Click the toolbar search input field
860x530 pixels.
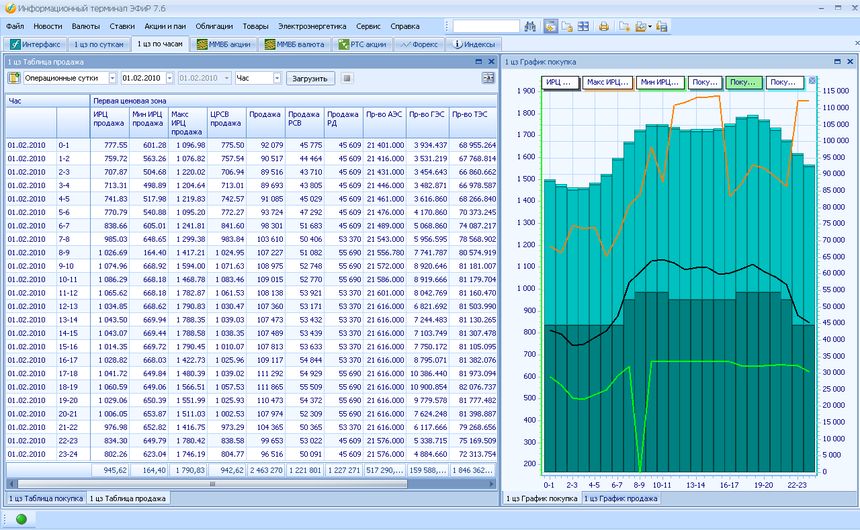485,26
